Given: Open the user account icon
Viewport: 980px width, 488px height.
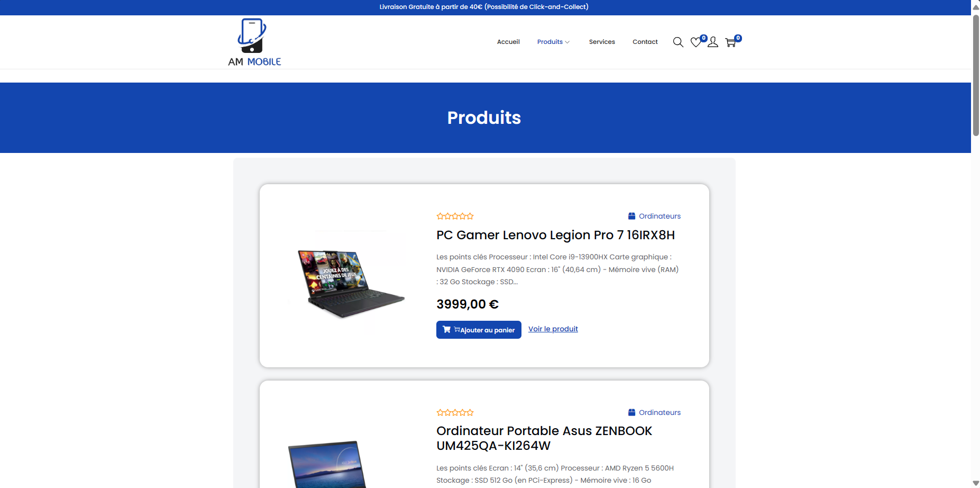Looking at the screenshot, I should (713, 42).
